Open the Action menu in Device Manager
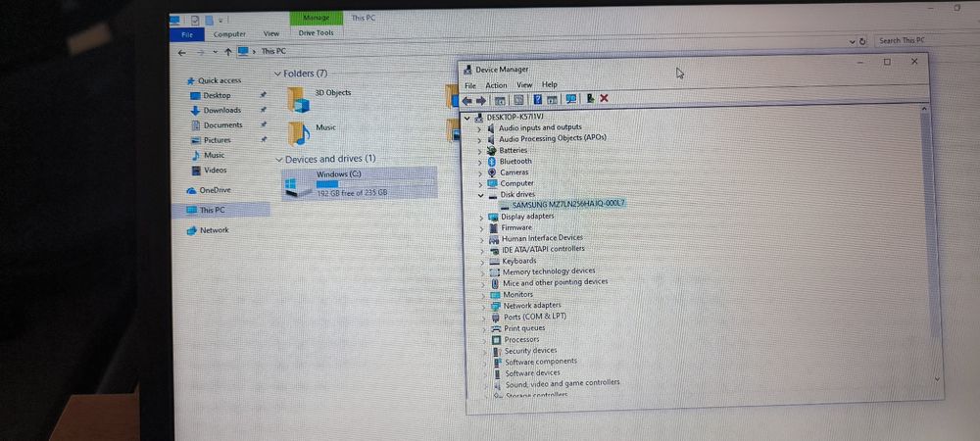 496,85
